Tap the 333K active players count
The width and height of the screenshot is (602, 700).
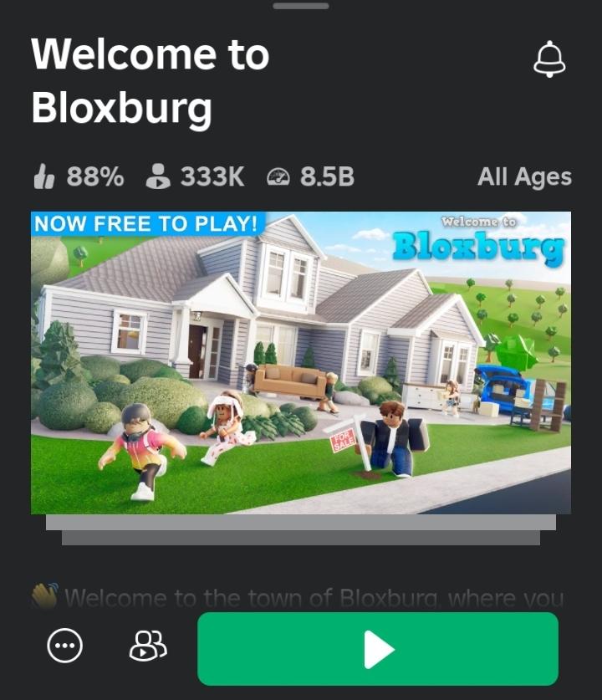[x=212, y=176]
